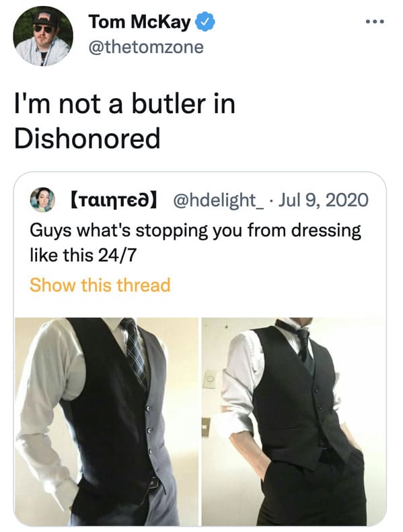The height and width of the screenshot is (532, 403).
Task: Click the wall light switch in right photo
Action: pyautogui.click(x=210, y=379)
